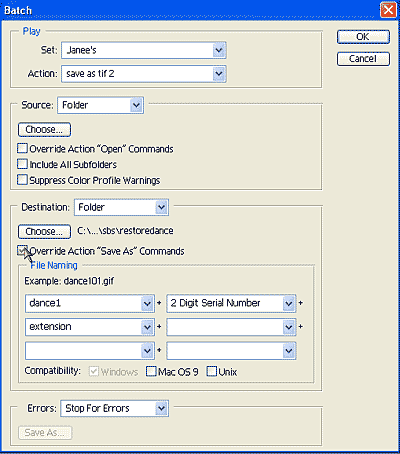Expand the 2 Digit Serial Number dropdown
This screenshot has width=400, height=454.
point(231,303)
